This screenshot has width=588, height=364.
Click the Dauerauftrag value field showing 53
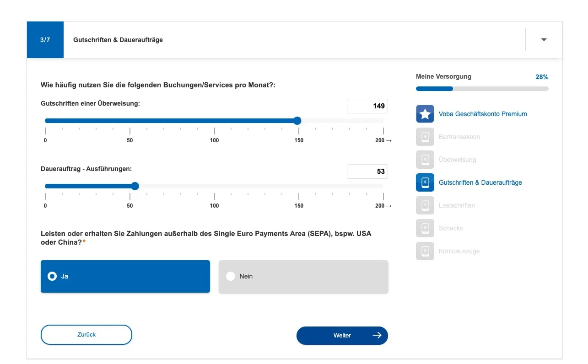367,171
